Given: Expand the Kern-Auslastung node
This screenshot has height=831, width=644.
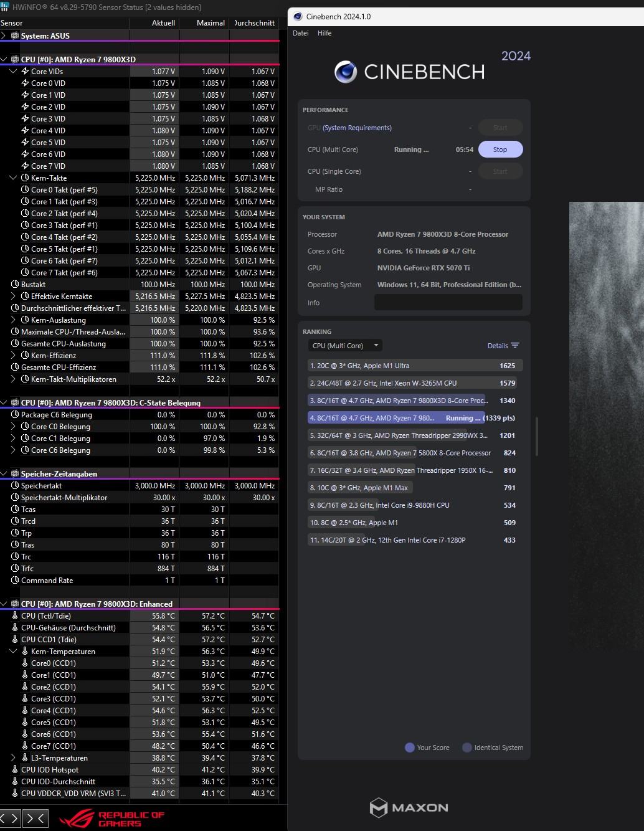Looking at the screenshot, I should (x=13, y=320).
